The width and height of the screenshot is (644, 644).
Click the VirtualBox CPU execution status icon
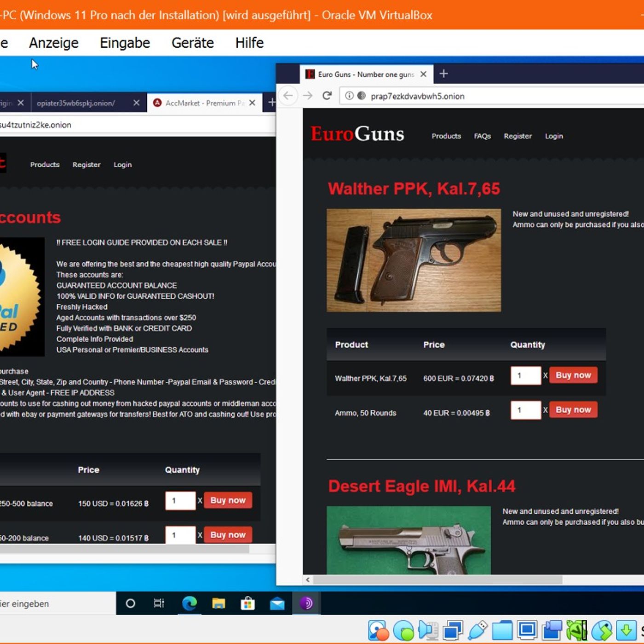pyautogui.click(x=577, y=630)
